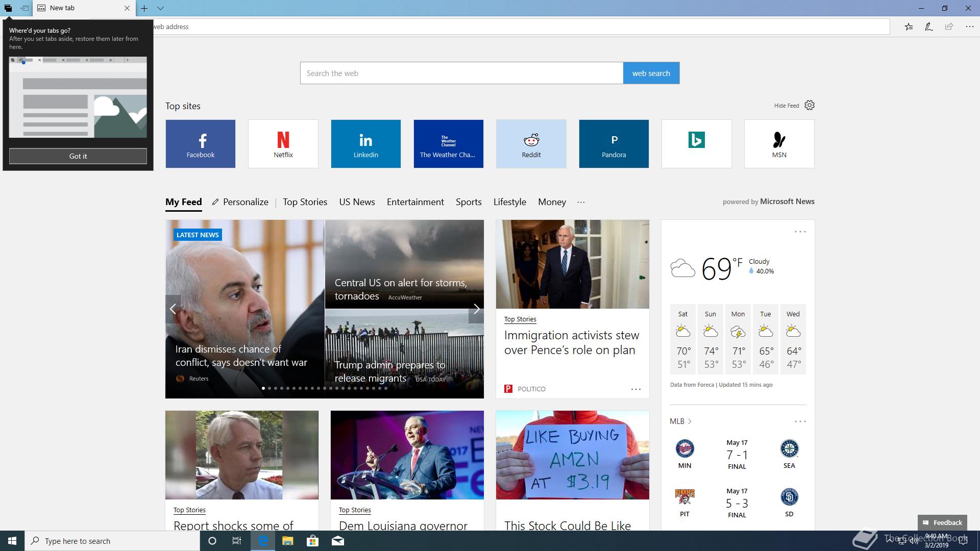Click the Feedback button
Image resolution: width=980 pixels, height=551 pixels.
(942, 522)
